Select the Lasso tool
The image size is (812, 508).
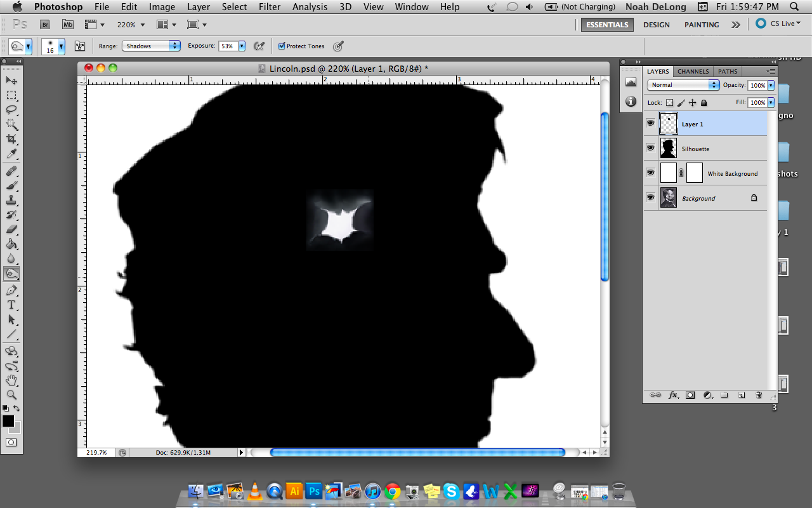[x=11, y=110]
